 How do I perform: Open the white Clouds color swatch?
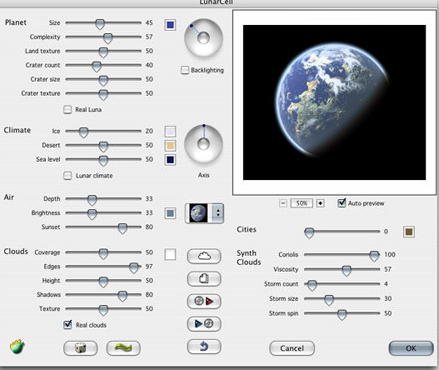(x=170, y=255)
